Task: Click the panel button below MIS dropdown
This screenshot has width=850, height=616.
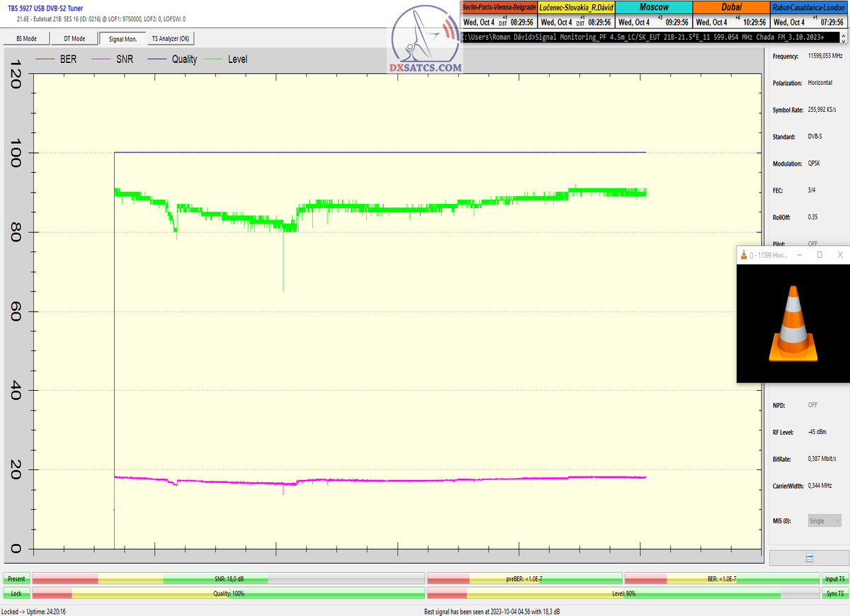Action: 807,558
